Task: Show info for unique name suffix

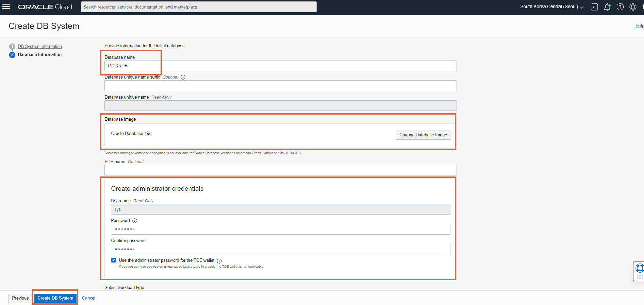Action: click(x=183, y=77)
